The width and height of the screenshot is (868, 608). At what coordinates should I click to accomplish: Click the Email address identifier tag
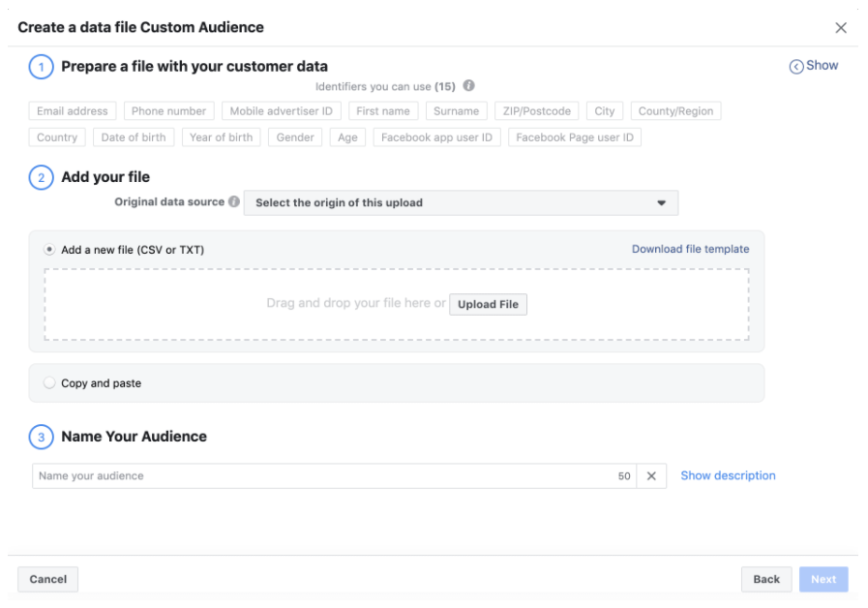pyautogui.click(x=72, y=111)
